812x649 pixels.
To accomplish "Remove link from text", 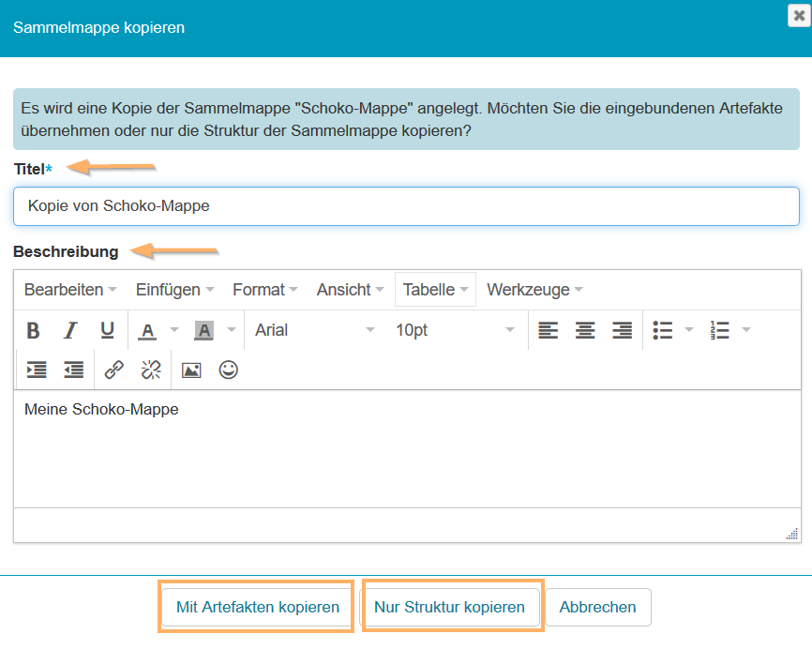I will coord(151,370).
